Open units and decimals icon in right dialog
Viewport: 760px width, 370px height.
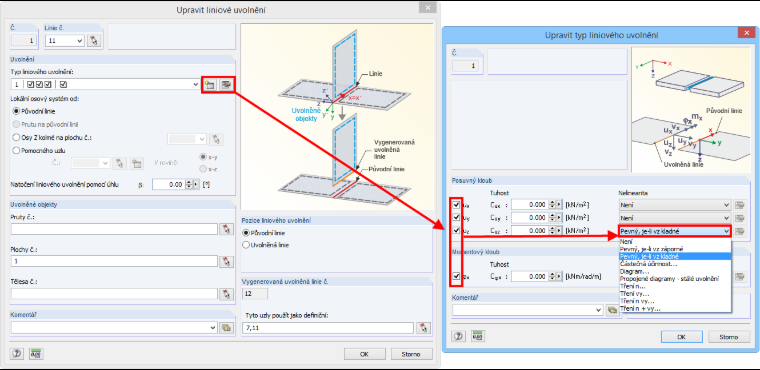477,336
